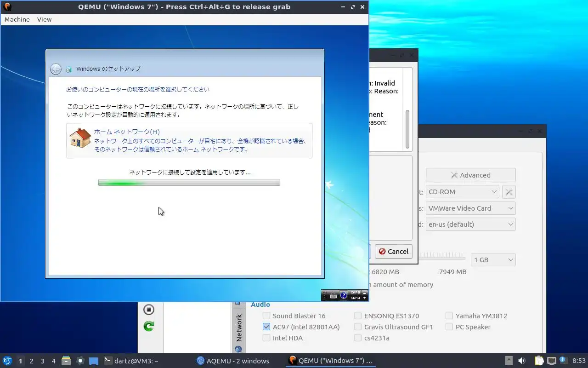Viewport: 588px width, 368px height.
Task: Click the Advanced button in AQEMU
Action: click(x=470, y=175)
